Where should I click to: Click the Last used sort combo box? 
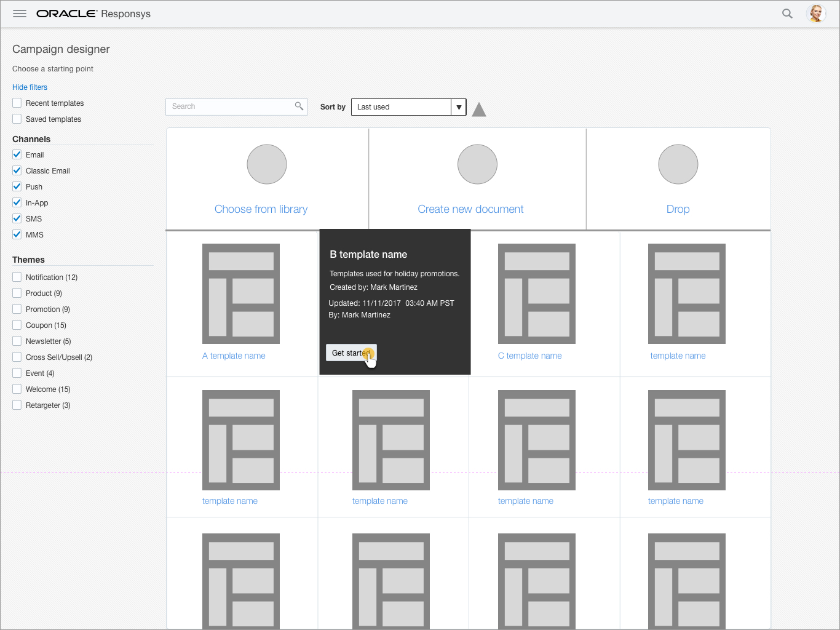click(x=408, y=107)
